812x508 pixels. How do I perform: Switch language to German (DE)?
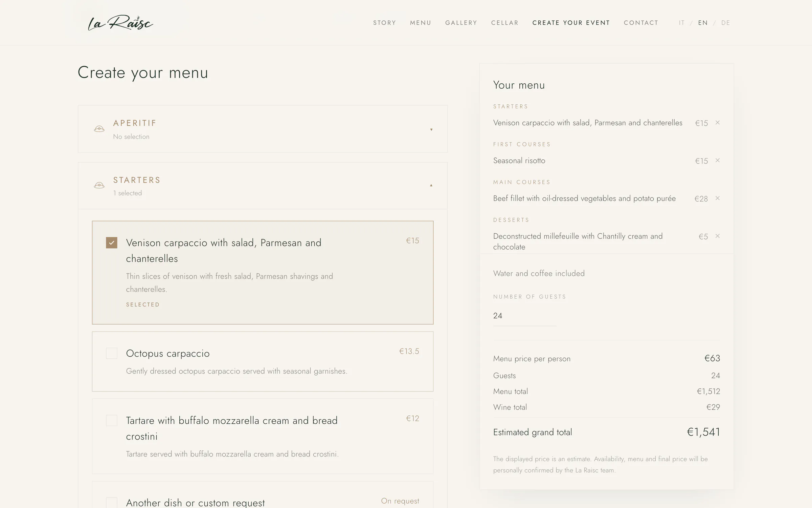click(726, 23)
